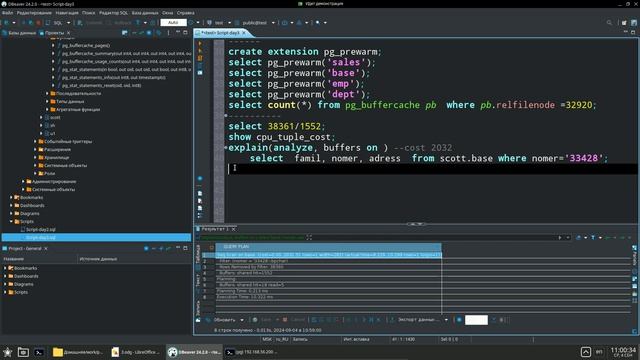The image size is (640, 360).
Task: Open the Редактирование menu
Action: pyautogui.click(x=34, y=13)
